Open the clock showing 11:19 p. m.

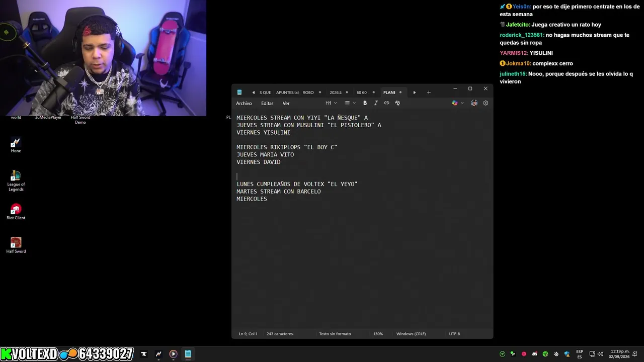[x=619, y=354]
